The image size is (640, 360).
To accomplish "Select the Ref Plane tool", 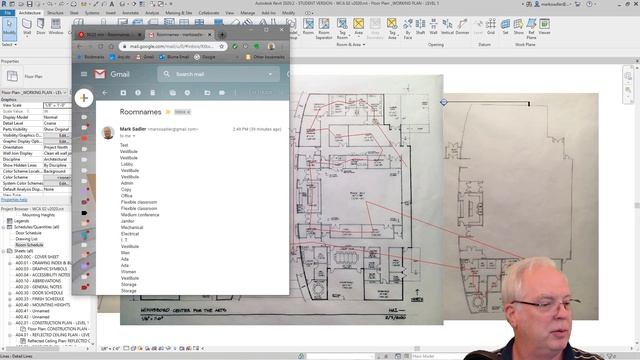I will coord(531,29).
